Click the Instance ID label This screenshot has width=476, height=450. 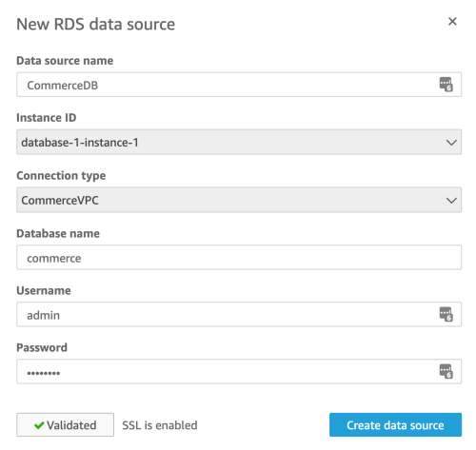tap(47, 118)
